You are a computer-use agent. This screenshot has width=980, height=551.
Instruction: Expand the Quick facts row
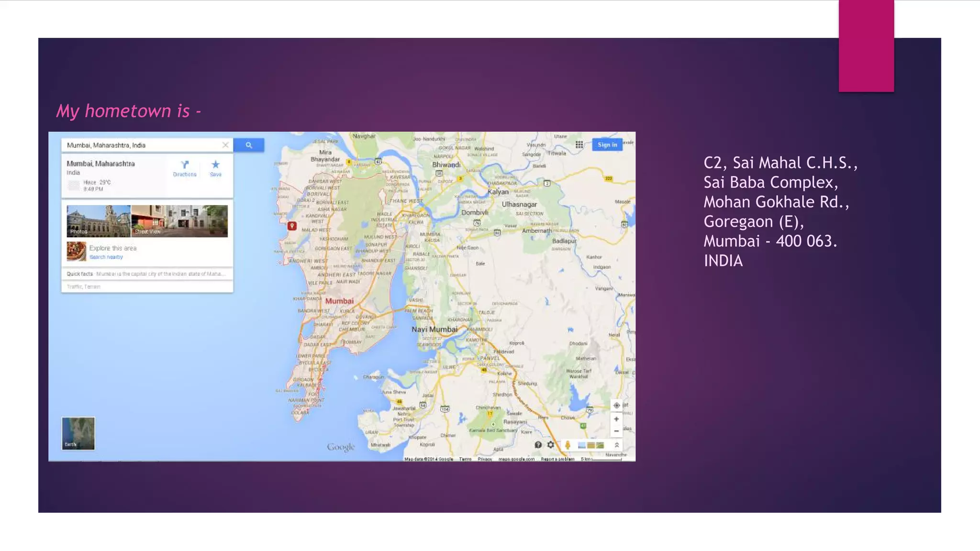147,274
